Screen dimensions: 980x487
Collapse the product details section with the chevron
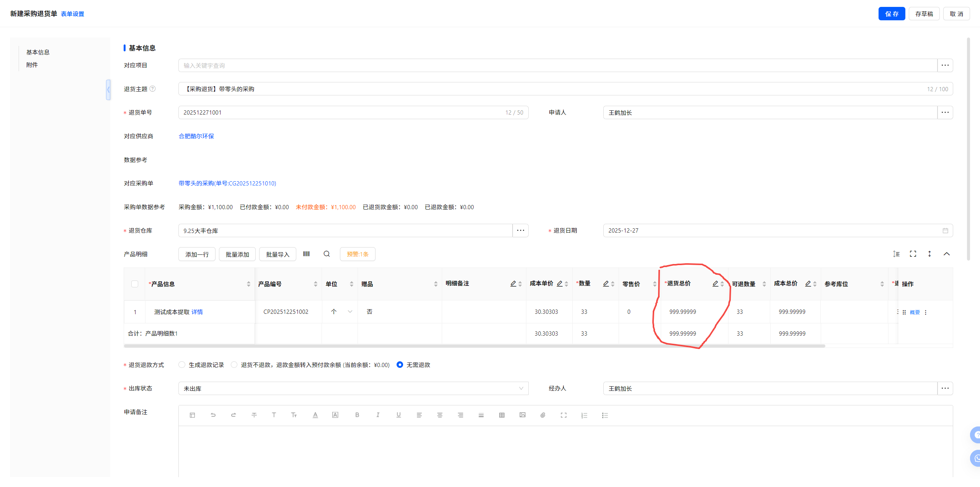pos(947,254)
